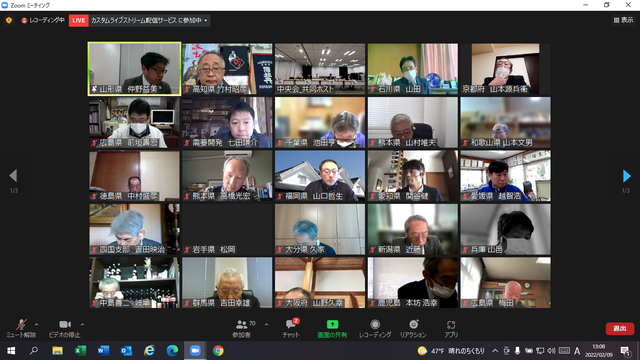Select 岩手県 松岡 blank video tile
This screenshot has width=640, height=360.
227,229
